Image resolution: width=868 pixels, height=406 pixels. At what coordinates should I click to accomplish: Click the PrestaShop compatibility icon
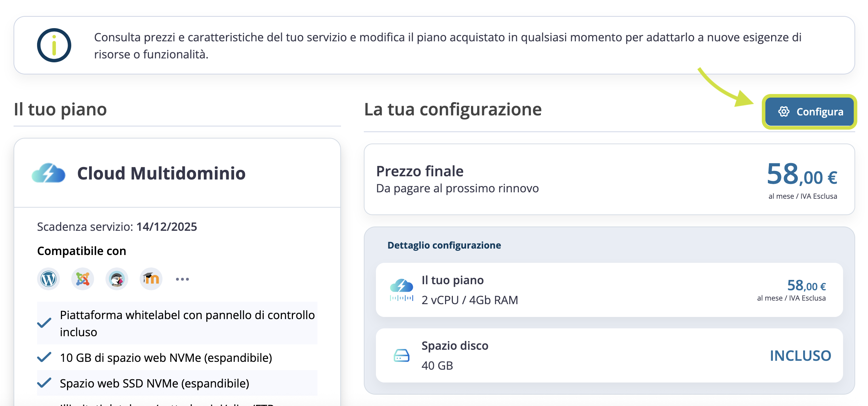click(117, 279)
